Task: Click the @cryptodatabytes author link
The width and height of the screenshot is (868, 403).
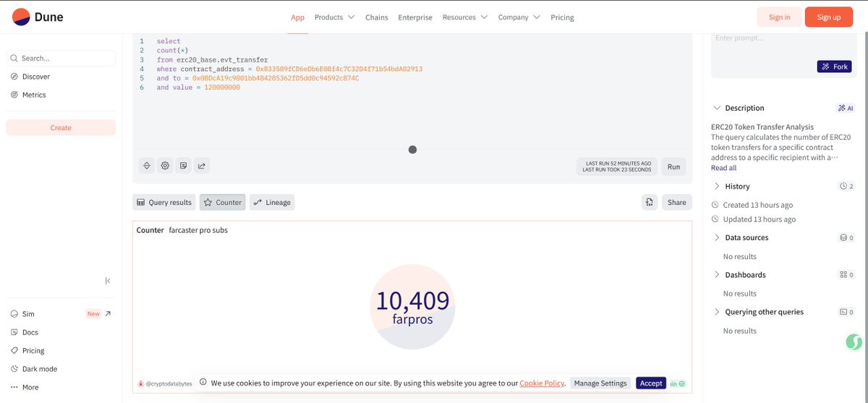Action: [x=169, y=383]
